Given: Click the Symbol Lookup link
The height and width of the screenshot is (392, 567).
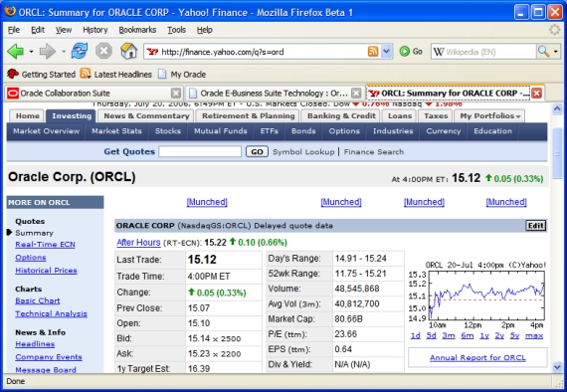Looking at the screenshot, I should point(303,152).
